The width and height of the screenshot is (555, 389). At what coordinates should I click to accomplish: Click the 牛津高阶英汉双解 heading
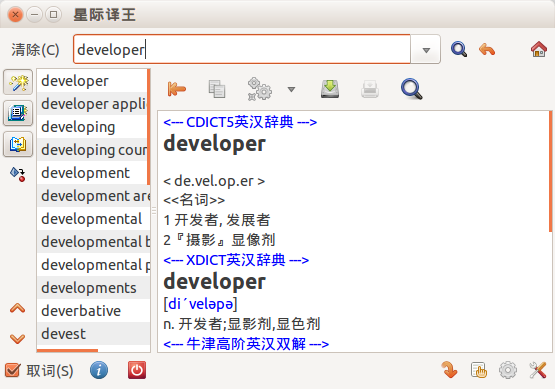tap(246, 344)
